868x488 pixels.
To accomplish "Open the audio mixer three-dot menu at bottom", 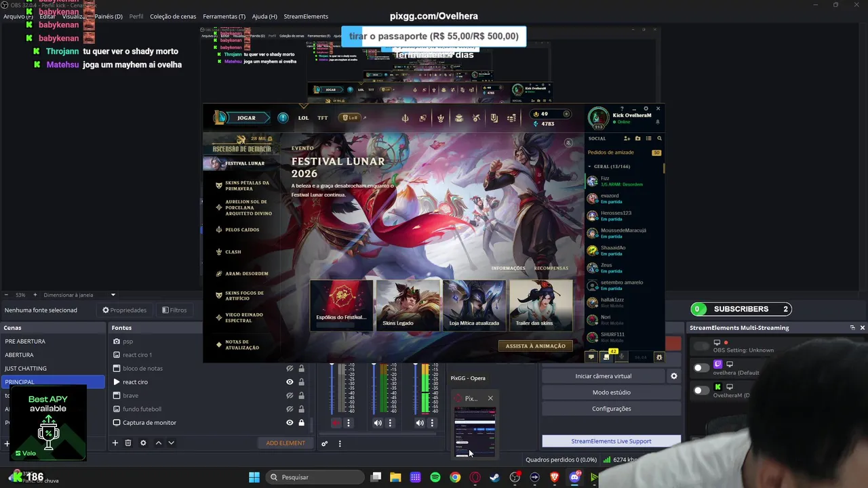I will click(340, 443).
